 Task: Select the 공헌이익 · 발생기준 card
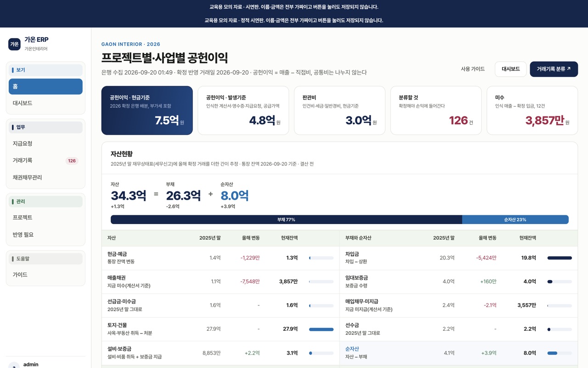(243, 110)
